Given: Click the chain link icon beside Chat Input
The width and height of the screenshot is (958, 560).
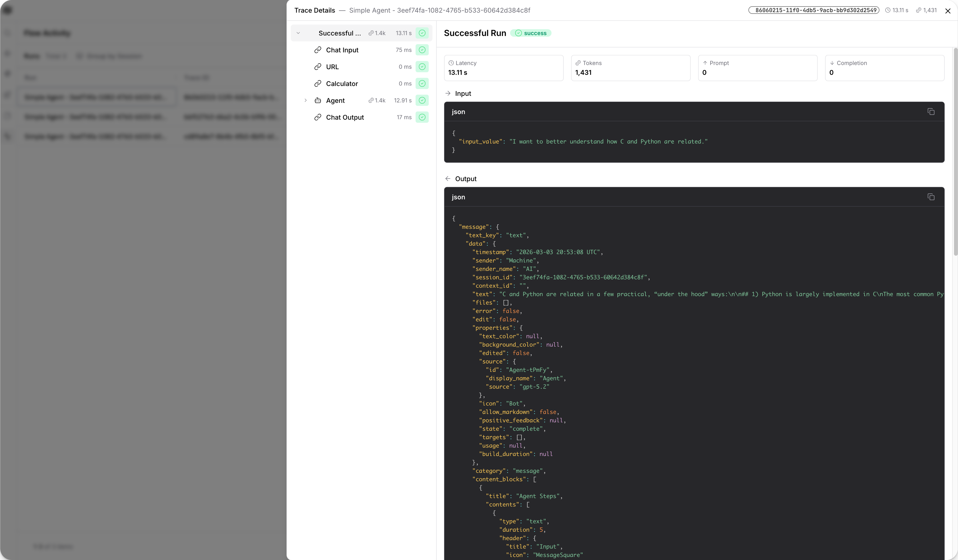Looking at the screenshot, I should [x=318, y=50].
